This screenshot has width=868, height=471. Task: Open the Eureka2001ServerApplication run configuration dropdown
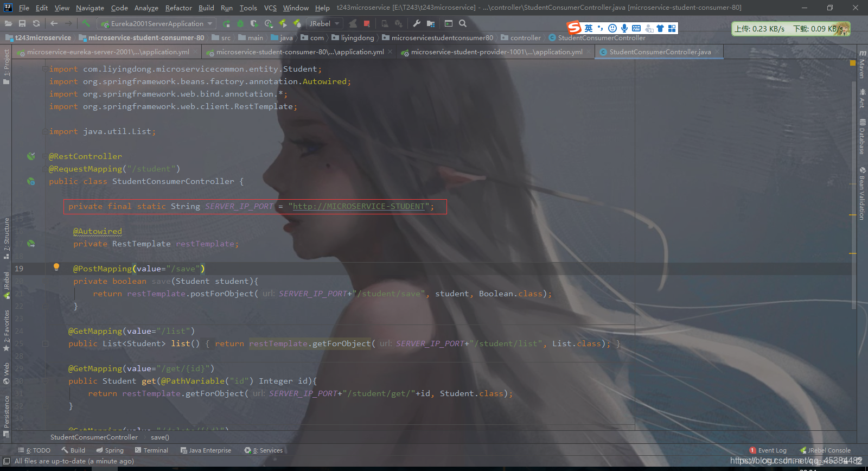click(x=157, y=23)
